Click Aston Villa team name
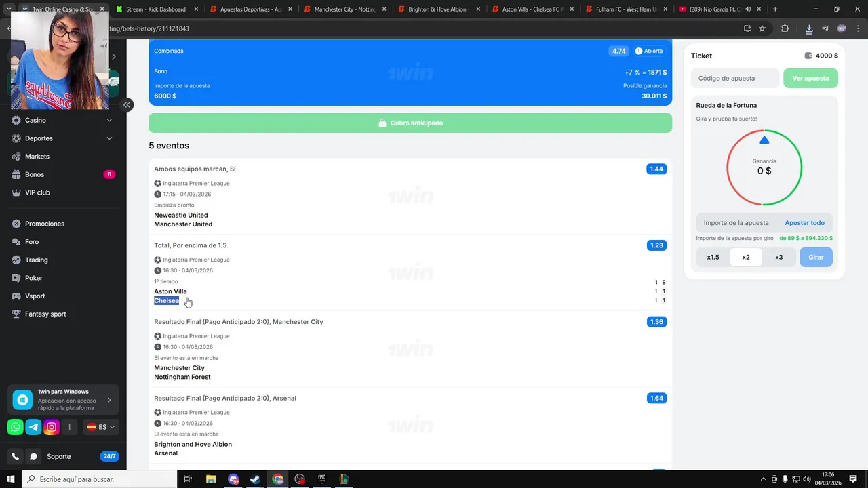The width and height of the screenshot is (868, 488). pyautogui.click(x=170, y=291)
